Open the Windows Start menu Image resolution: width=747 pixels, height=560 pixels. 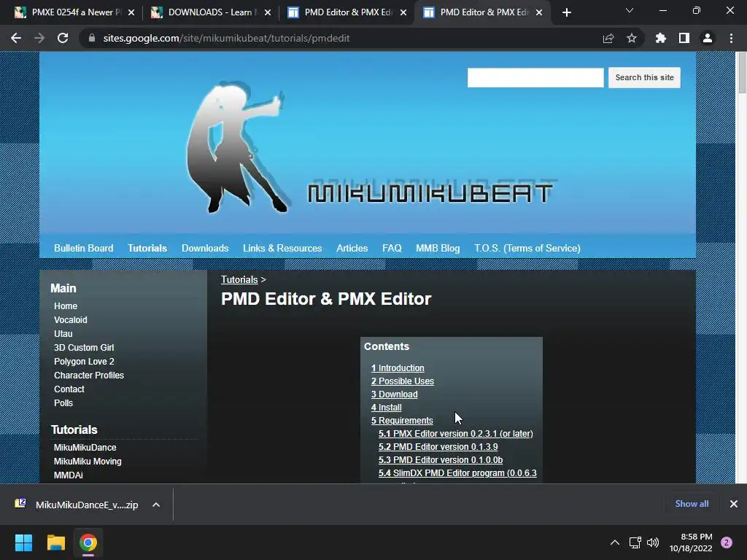pos(23,542)
